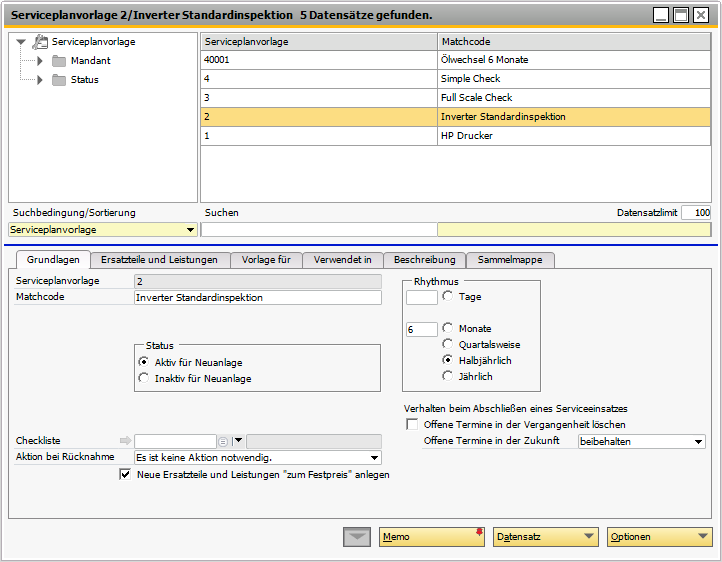The height and width of the screenshot is (562, 722).
Task: Click the Serviceplanvorlage tree root icon
Action: pyautogui.click(x=40, y=42)
